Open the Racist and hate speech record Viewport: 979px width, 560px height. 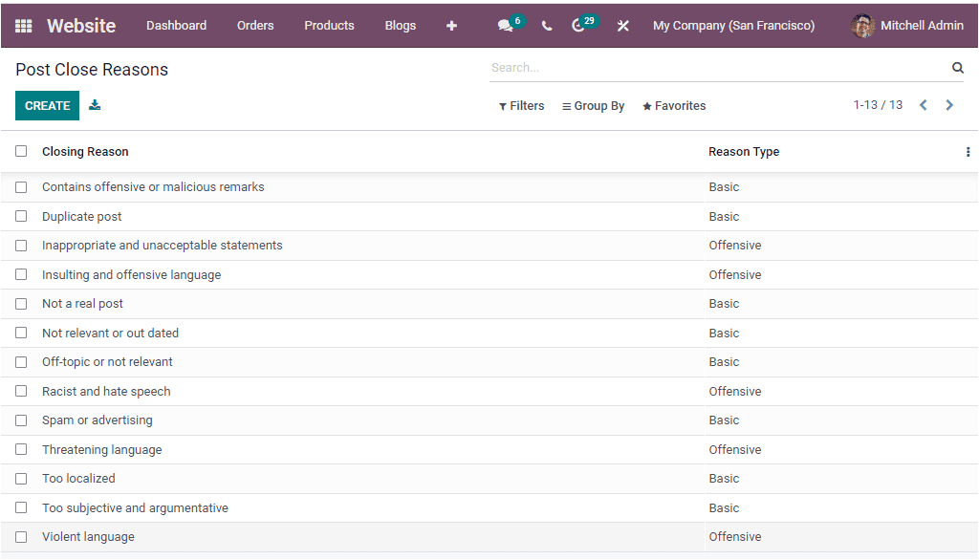(x=106, y=391)
